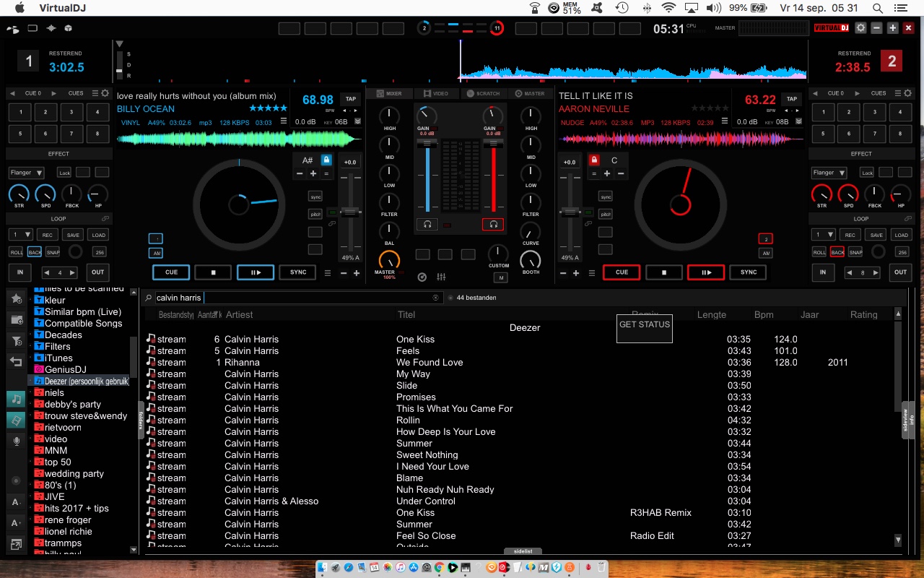The image size is (924, 578).
Task: Open Flanger effect dropdown on right deck
Action: [829, 173]
